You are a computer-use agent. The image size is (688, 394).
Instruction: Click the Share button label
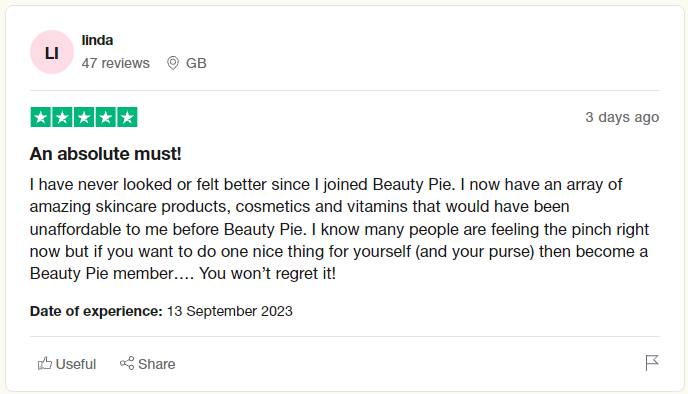point(157,364)
